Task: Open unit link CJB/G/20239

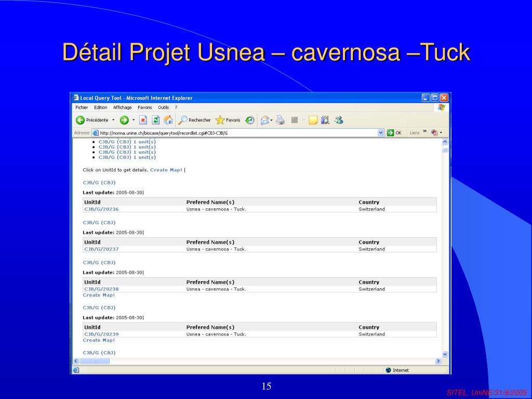Action: point(101,335)
